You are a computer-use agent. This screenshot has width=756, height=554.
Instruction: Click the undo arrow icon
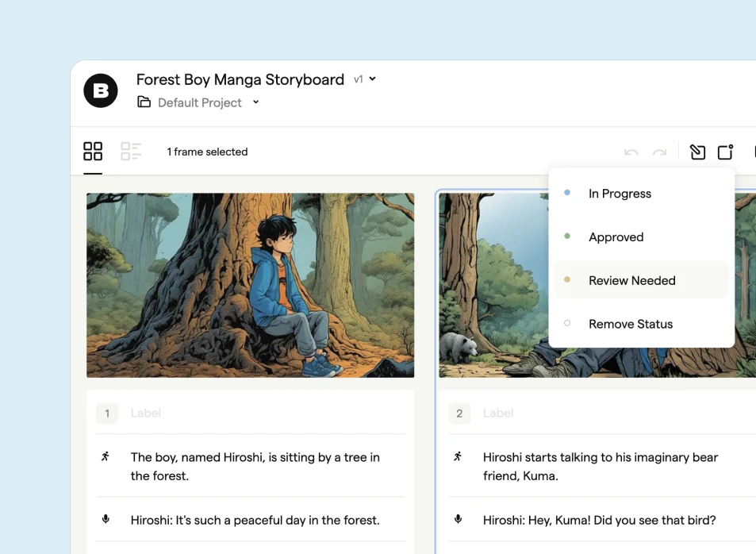click(631, 152)
